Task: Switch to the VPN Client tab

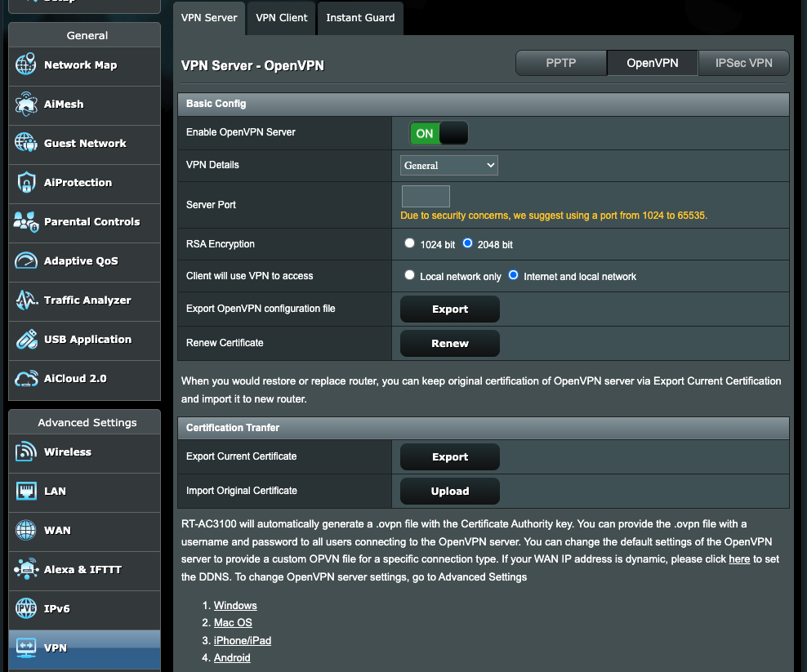Action: [280, 17]
